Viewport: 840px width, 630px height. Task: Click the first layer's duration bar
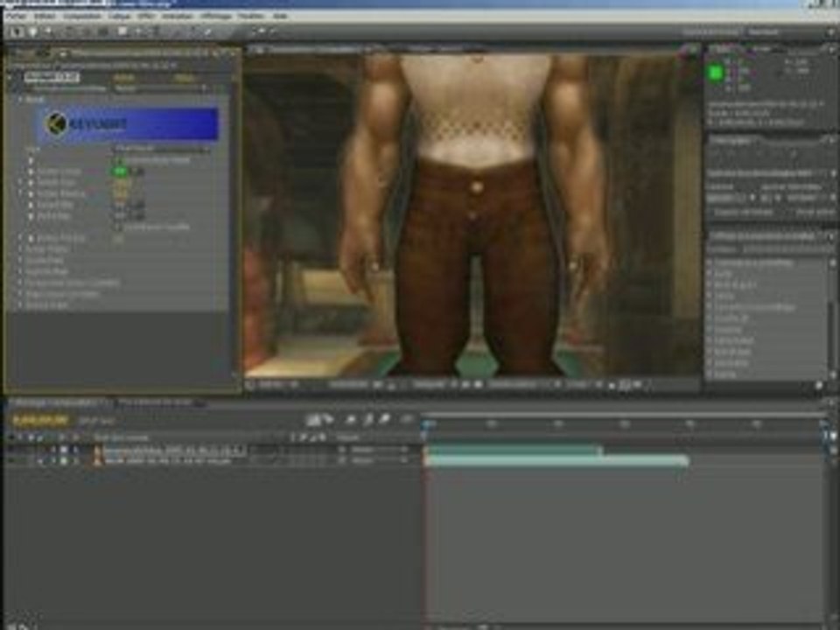514,450
